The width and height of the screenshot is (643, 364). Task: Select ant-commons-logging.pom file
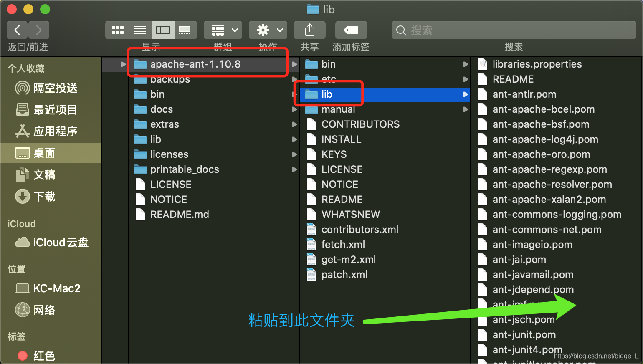tap(557, 215)
